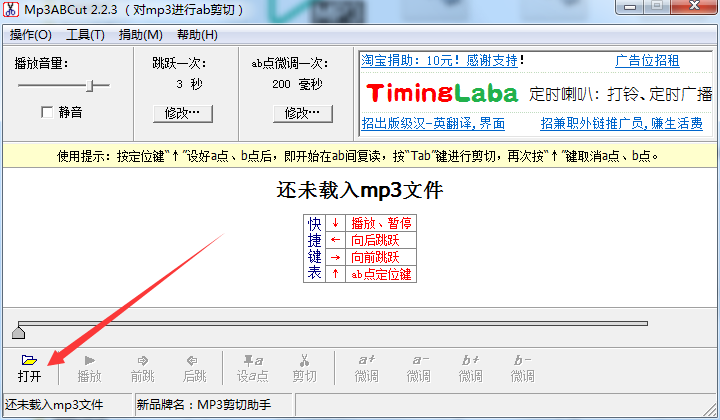Screen dimensions: 720x420
Task: Open the 捐助(M) menu
Action: pos(141,35)
